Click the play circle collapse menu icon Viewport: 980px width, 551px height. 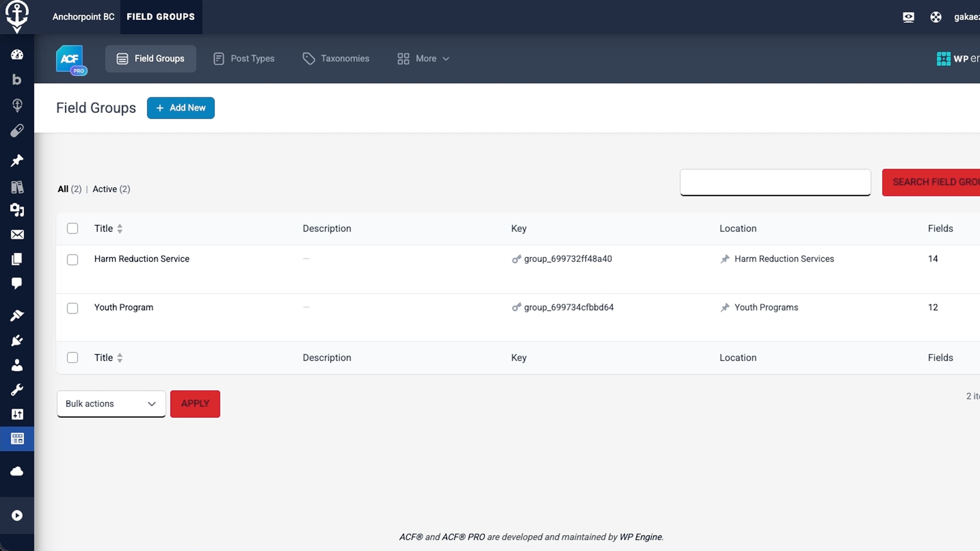click(17, 515)
